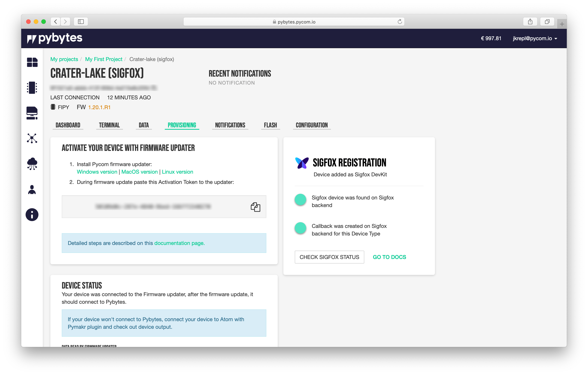This screenshot has height=375, width=588.
Task: Switch to the Flash tab
Action: pyautogui.click(x=270, y=125)
